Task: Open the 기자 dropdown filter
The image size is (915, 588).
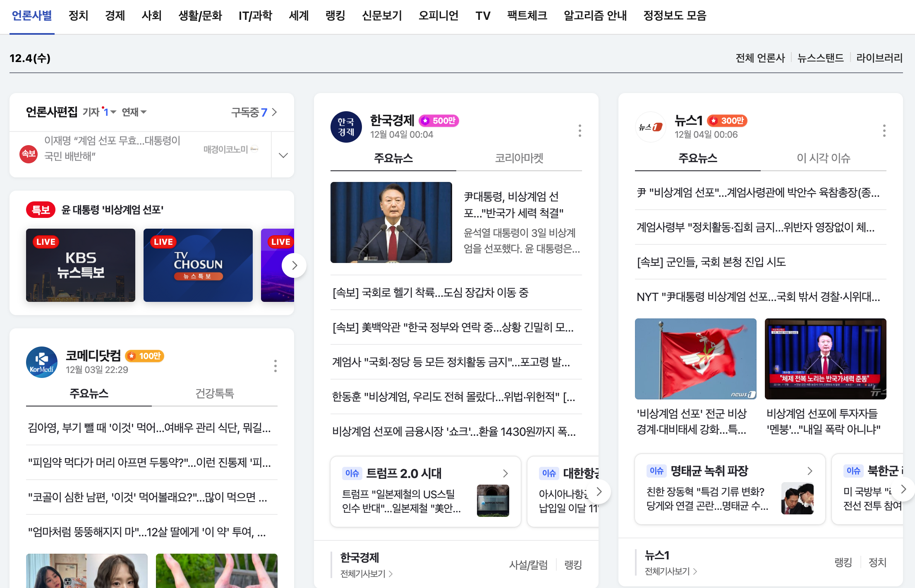Action: [x=99, y=112]
